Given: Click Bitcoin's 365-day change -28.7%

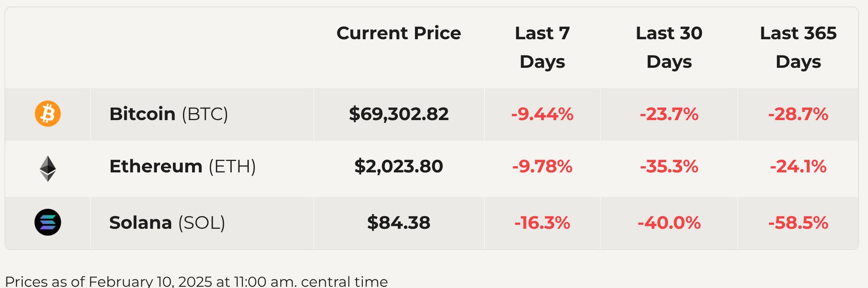Looking at the screenshot, I should point(798,114).
